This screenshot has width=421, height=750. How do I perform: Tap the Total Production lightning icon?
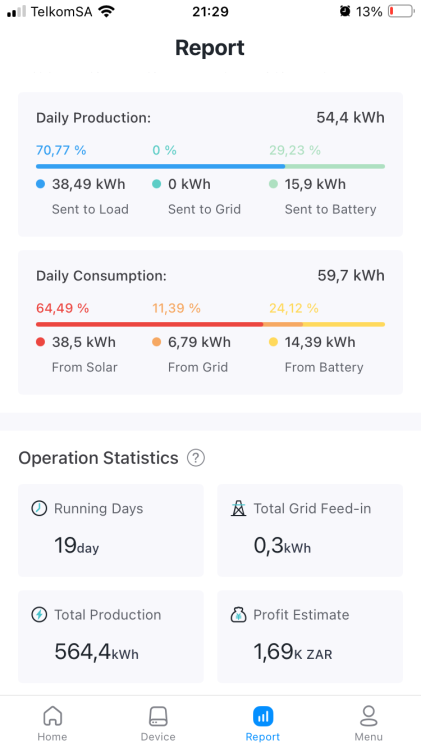pos(39,614)
